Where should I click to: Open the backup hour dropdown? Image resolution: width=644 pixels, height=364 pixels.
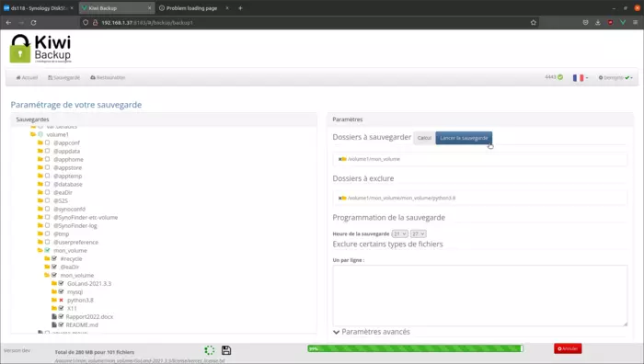399,233
